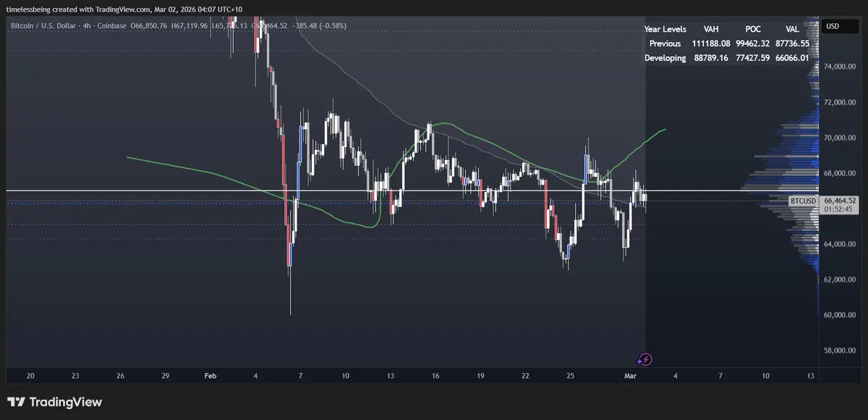
Task: Click the timelessbeing created with TradingView.com caption
Action: tap(125, 9)
